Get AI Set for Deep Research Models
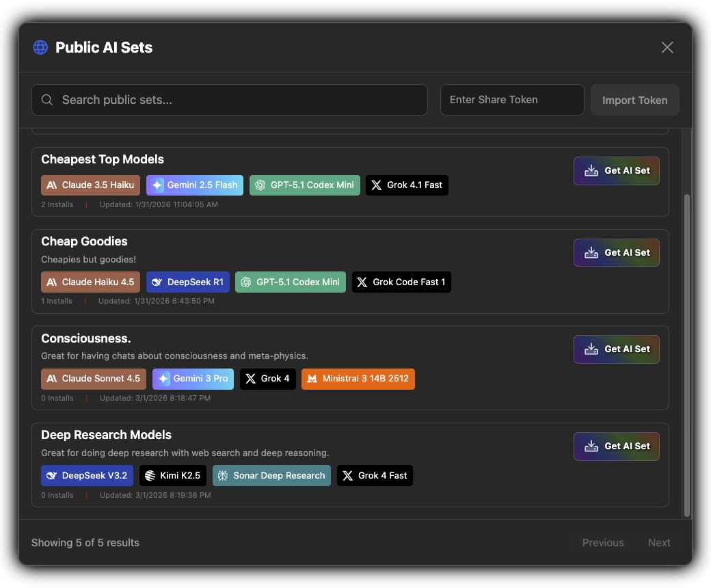 [616, 446]
